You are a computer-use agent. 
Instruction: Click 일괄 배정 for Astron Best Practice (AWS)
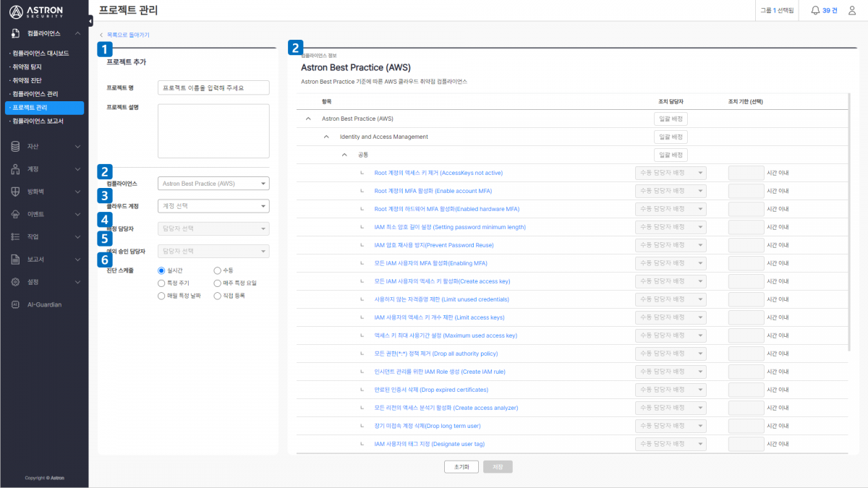[671, 119]
